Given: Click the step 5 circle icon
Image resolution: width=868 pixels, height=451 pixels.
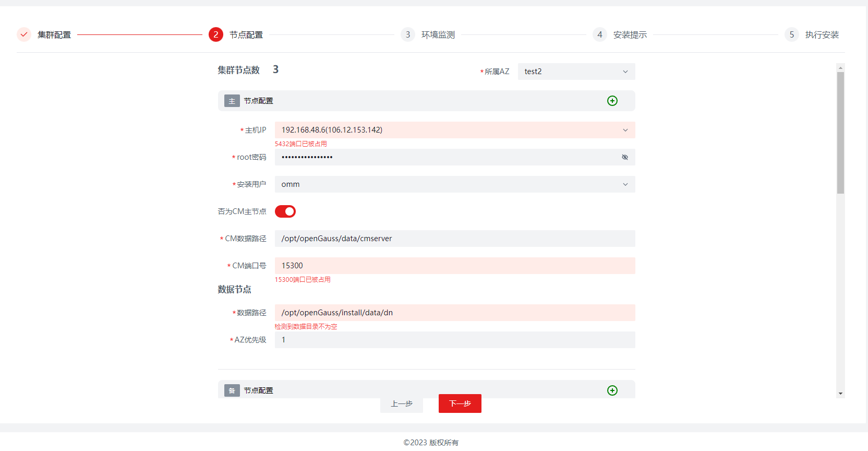Looking at the screenshot, I should 792,34.
